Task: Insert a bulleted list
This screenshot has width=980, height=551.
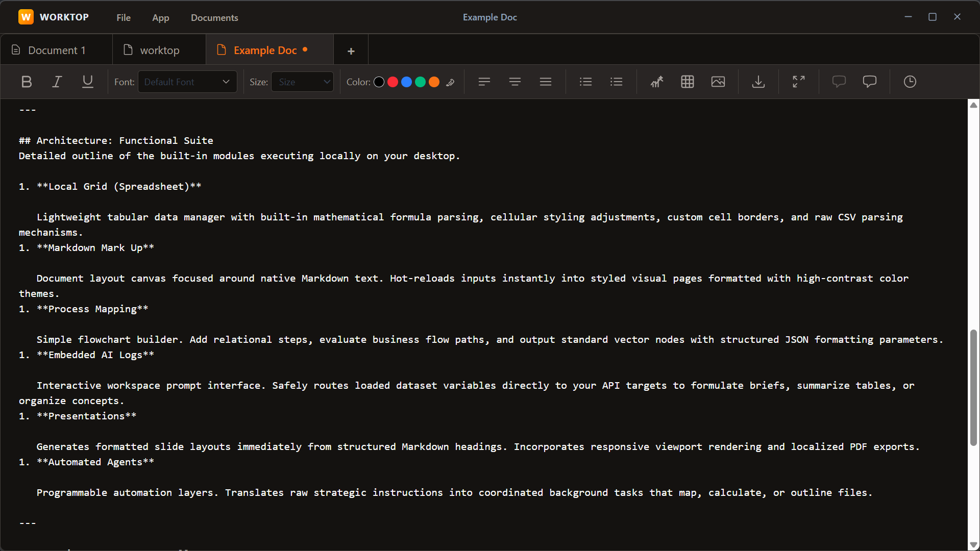Action: click(x=586, y=82)
